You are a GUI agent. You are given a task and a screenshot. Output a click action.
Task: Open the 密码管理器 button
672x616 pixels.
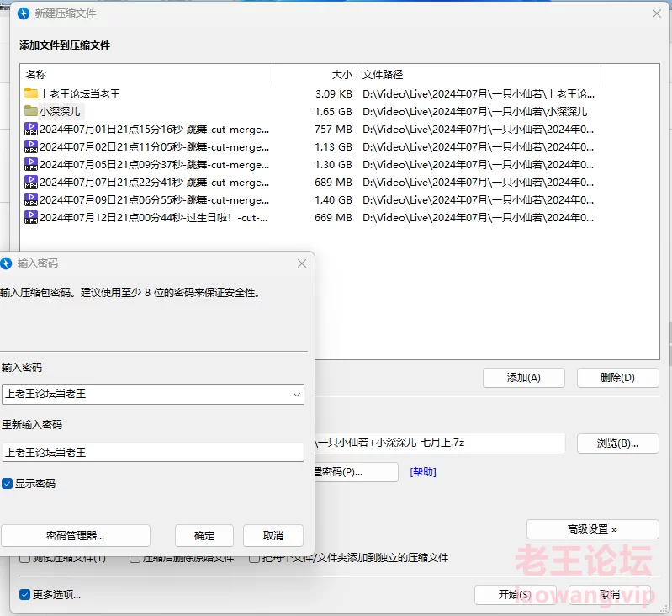[x=76, y=535]
